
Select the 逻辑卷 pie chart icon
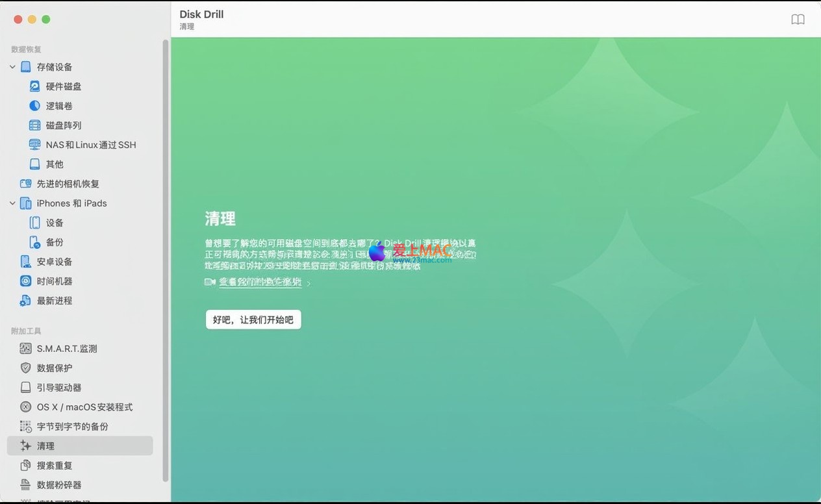(x=34, y=106)
